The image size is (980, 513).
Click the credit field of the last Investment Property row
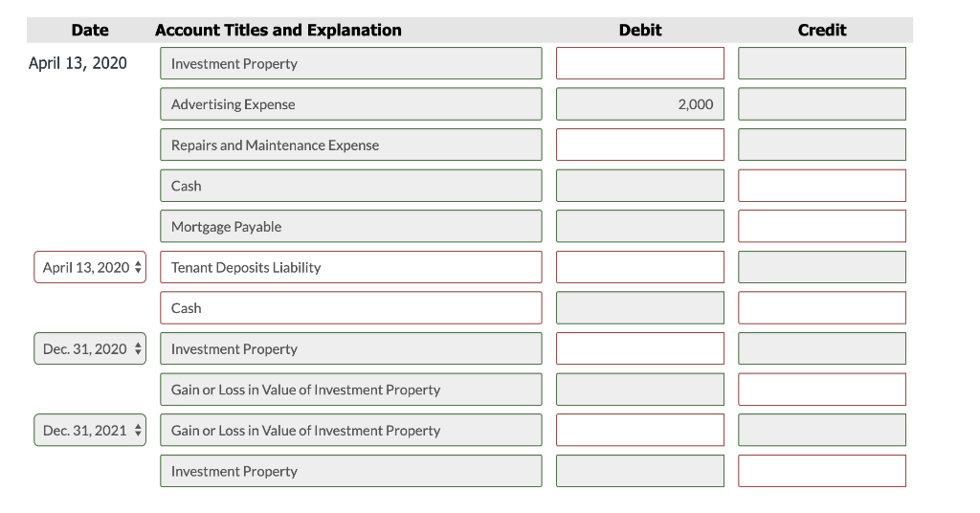click(x=822, y=471)
